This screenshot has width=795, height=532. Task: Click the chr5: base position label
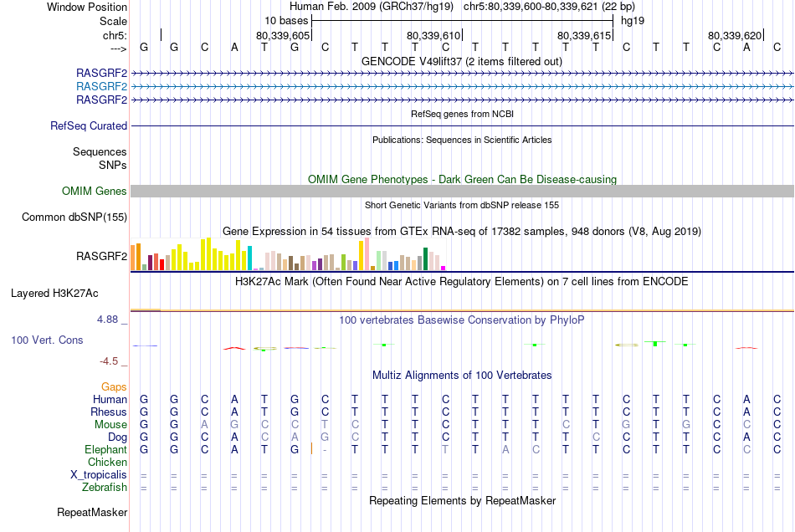115,35
